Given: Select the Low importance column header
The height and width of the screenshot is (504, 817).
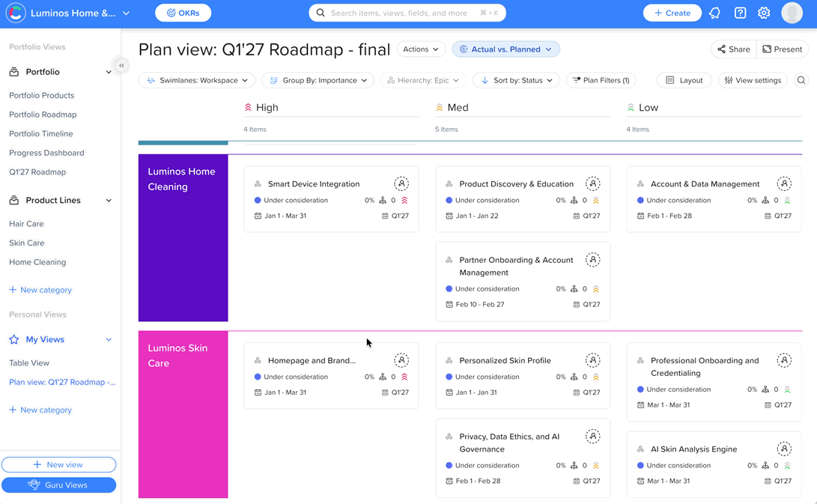Looking at the screenshot, I should click(x=643, y=107).
